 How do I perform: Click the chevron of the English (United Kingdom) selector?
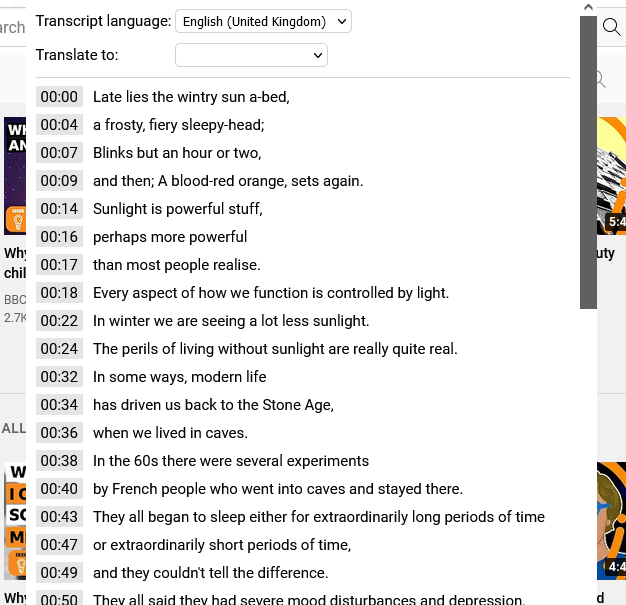point(341,21)
